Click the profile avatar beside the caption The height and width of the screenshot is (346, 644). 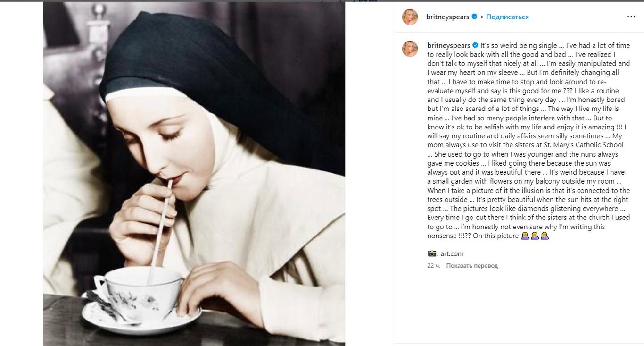click(x=410, y=49)
